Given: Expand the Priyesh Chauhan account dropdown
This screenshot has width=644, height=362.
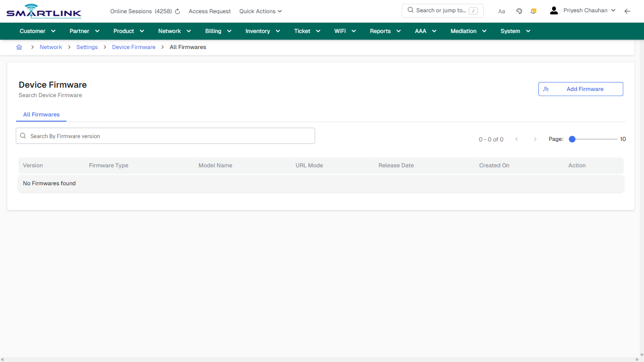Looking at the screenshot, I should [x=613, y=10].
